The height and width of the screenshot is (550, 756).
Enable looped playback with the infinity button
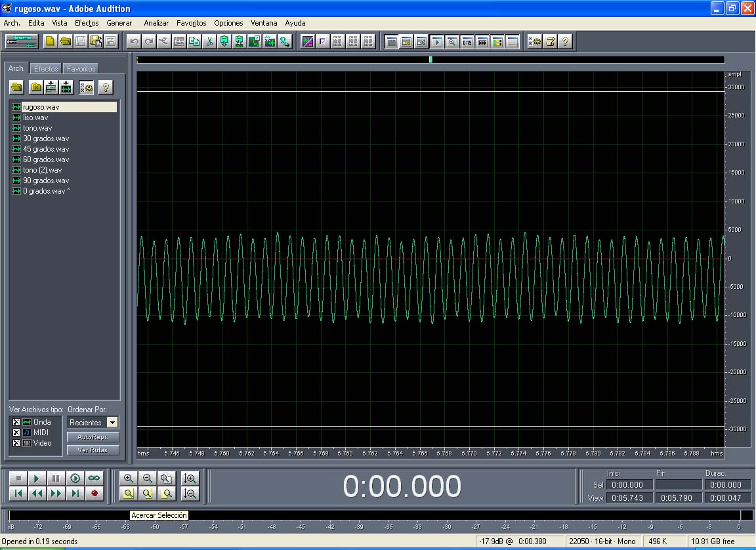click(x=94, y=478)
